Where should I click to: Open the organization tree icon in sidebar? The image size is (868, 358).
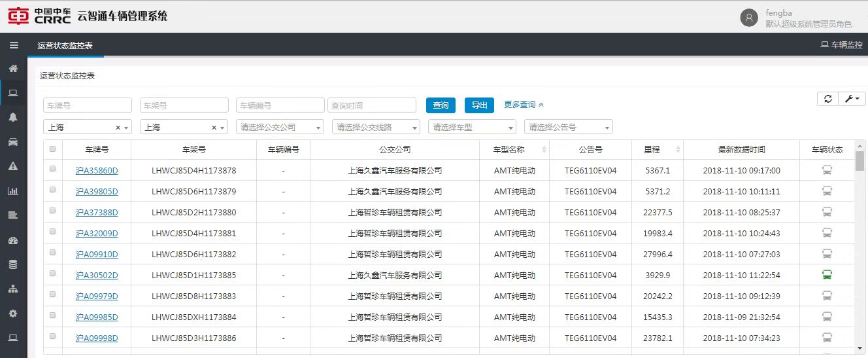coord(13,289)
